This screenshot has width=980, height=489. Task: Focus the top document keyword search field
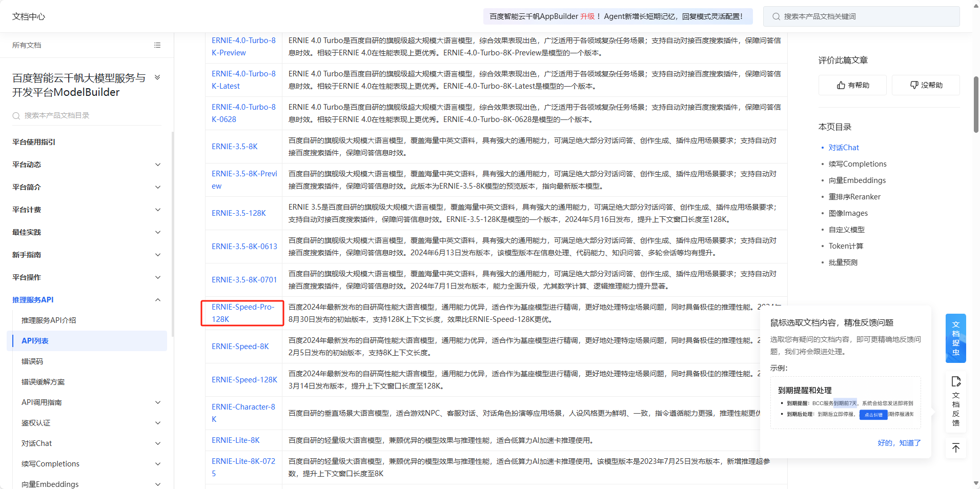coord(861,16)
